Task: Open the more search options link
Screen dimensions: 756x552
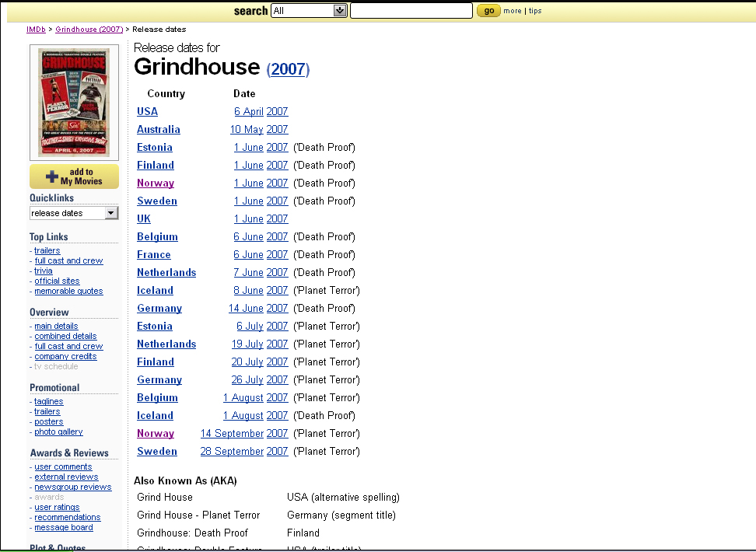Action: [x=512, y=11]
